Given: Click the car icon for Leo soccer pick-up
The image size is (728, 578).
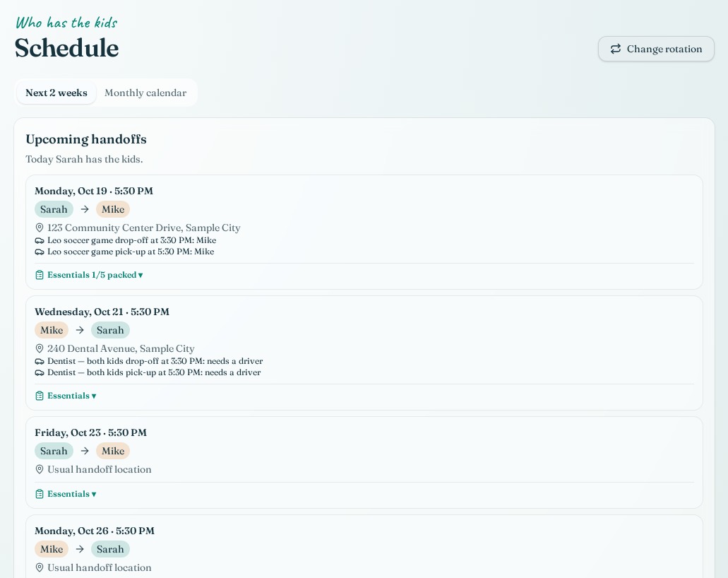Looking at the screenshot, I should point(40,252).
